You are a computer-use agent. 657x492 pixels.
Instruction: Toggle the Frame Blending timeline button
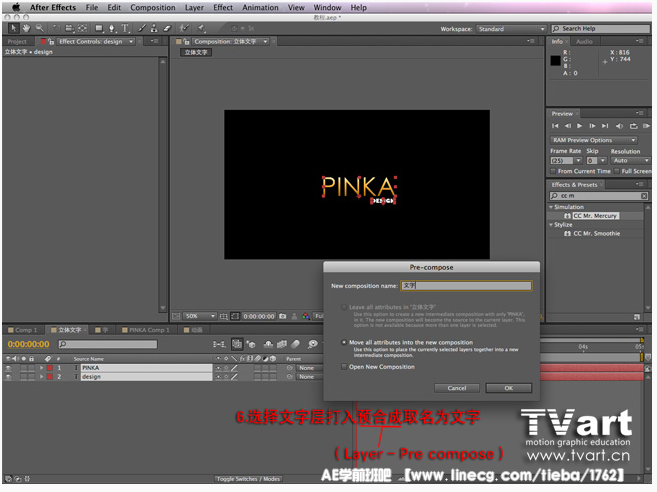(x=282, y=344)
